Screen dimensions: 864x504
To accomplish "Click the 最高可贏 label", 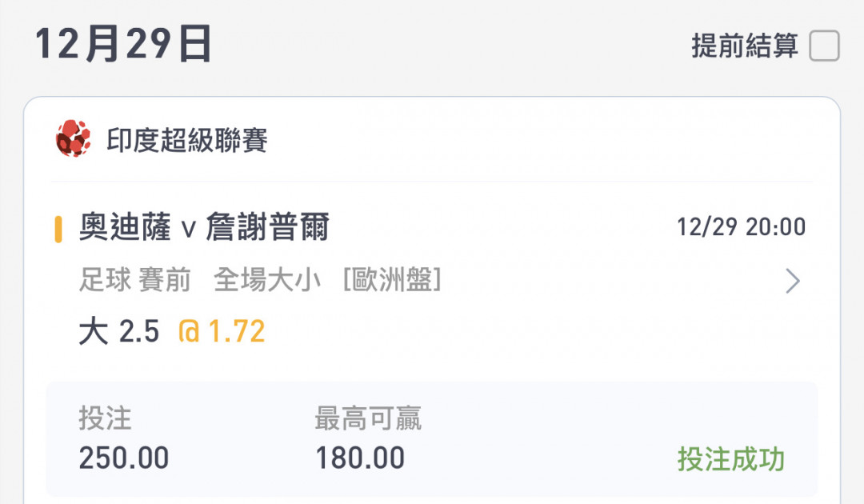I will click(368, 418).
